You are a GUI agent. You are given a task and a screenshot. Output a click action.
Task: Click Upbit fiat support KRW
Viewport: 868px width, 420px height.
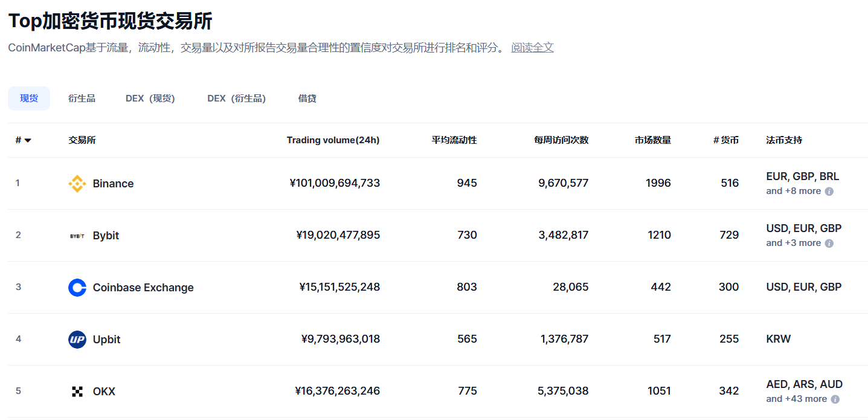[778, 339]
